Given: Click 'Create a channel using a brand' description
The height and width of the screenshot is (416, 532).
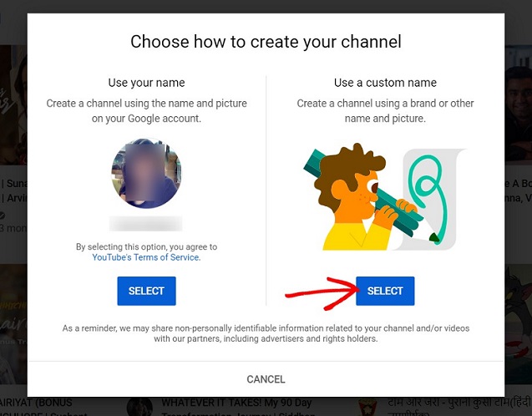Looking at the screenshot, I should (385, 110).
